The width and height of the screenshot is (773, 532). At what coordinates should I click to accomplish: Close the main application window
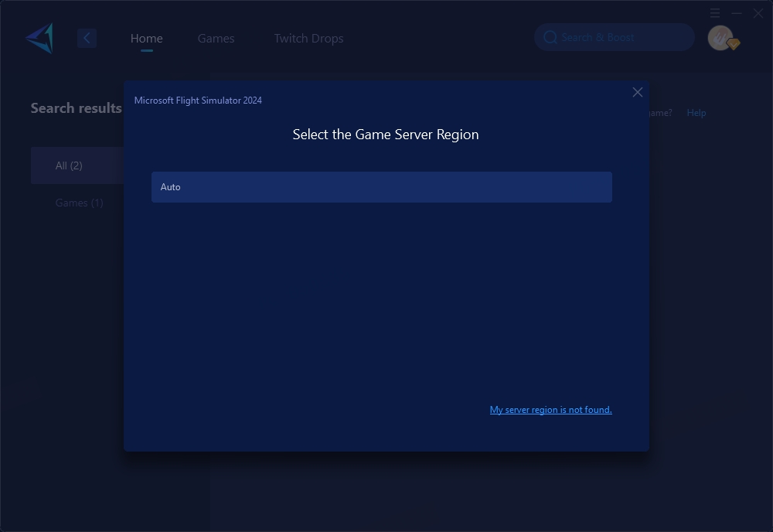(758, 13)
